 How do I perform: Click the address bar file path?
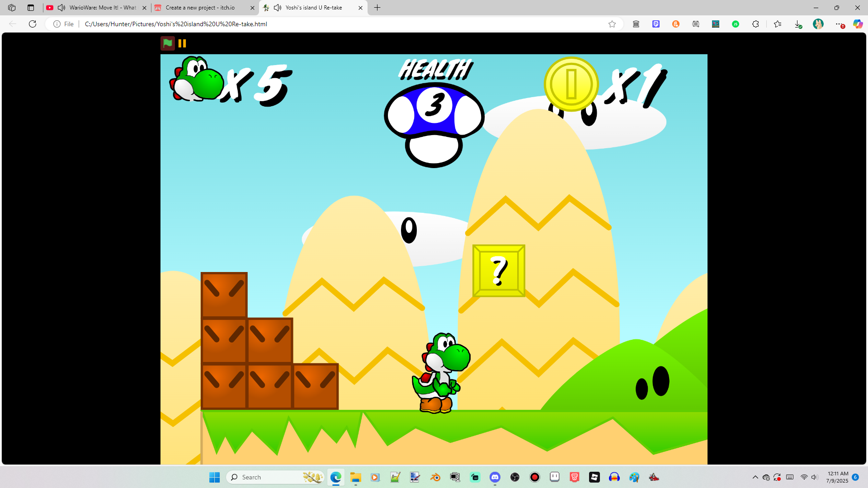(176, 24)
